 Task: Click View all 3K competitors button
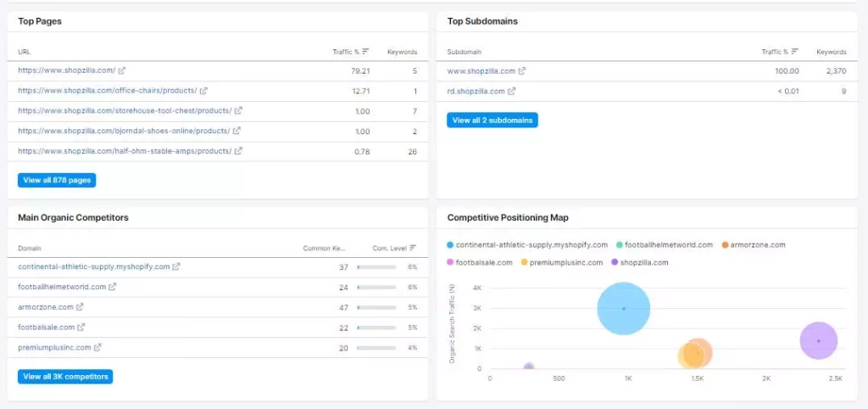(x=65, y=377)
